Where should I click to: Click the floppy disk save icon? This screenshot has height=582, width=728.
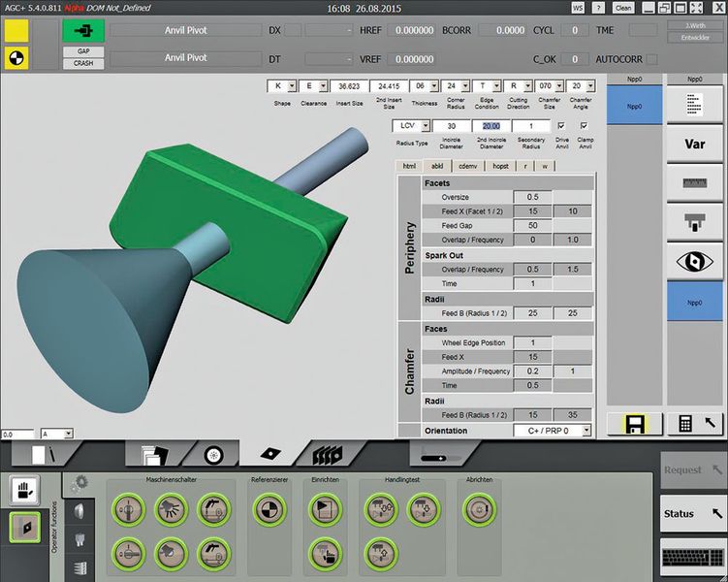(634, 424)
